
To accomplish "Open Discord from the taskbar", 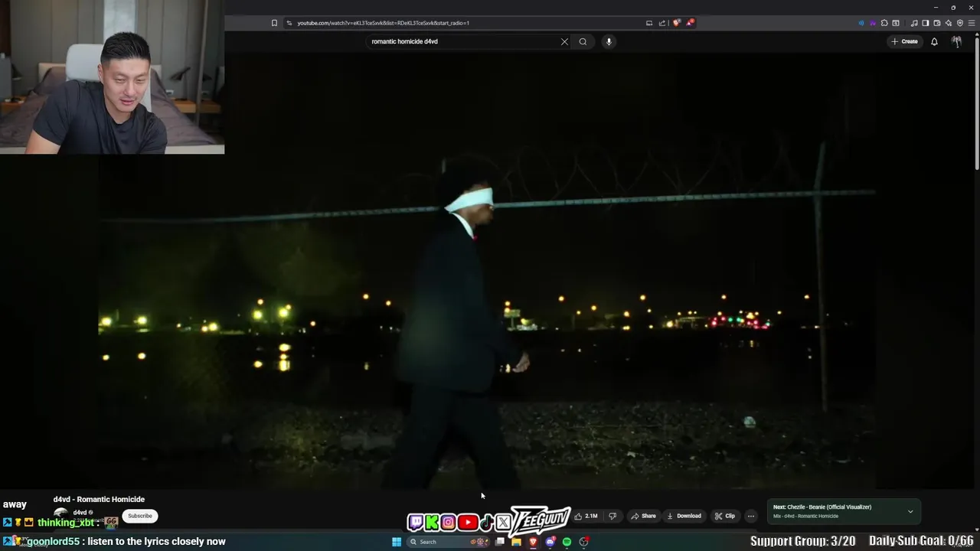I will point(550,542).
